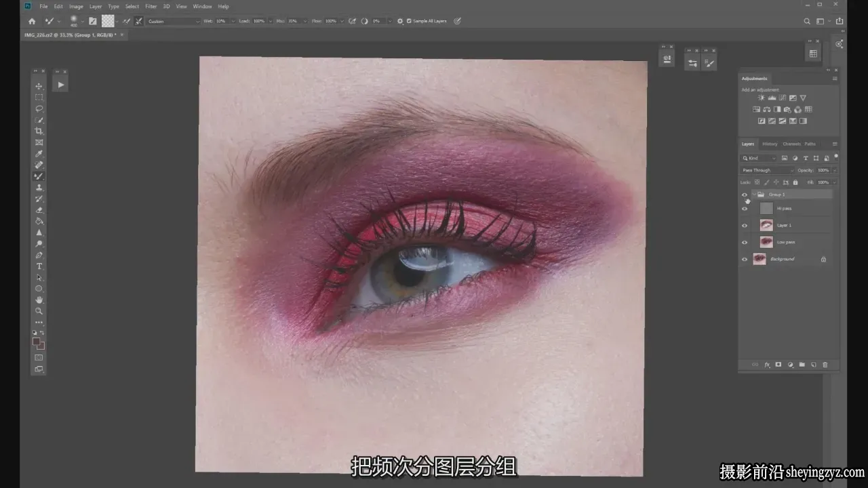Open the Image menu
Screen dimensions: 868x488
click(x=76, y=6)
